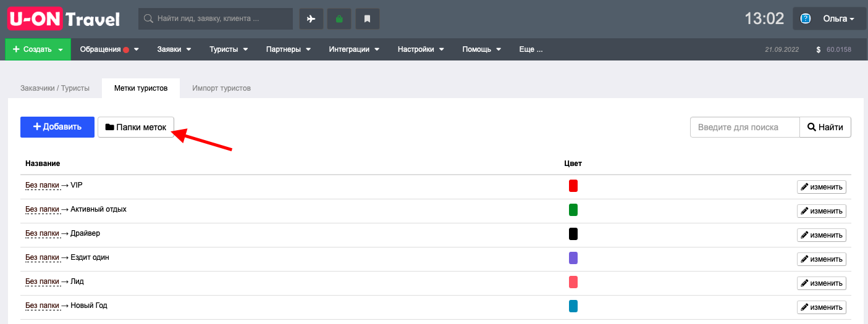Click the red VIP color swatch
This screenshot has height=324, width=868.
tap(573, 186)
